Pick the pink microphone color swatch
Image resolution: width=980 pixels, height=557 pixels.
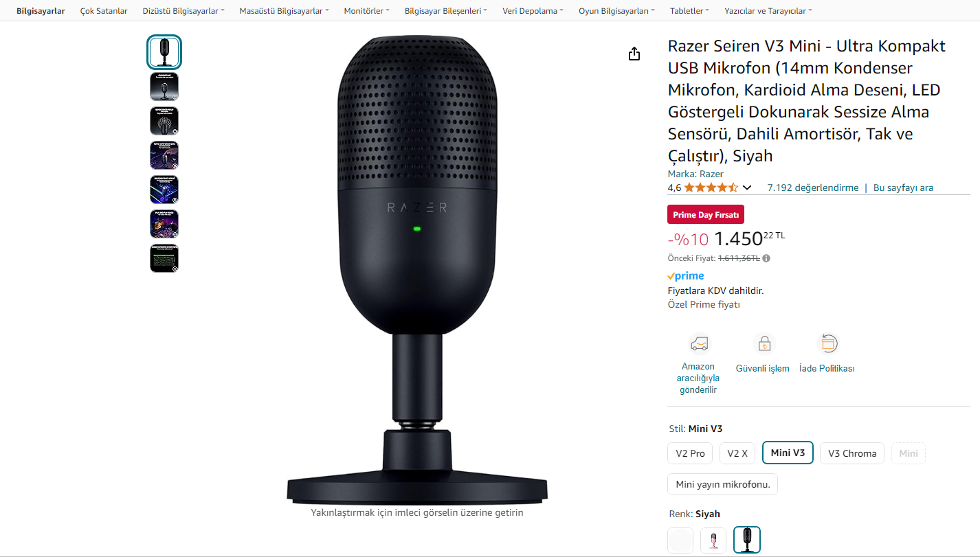tap(713, 541)
